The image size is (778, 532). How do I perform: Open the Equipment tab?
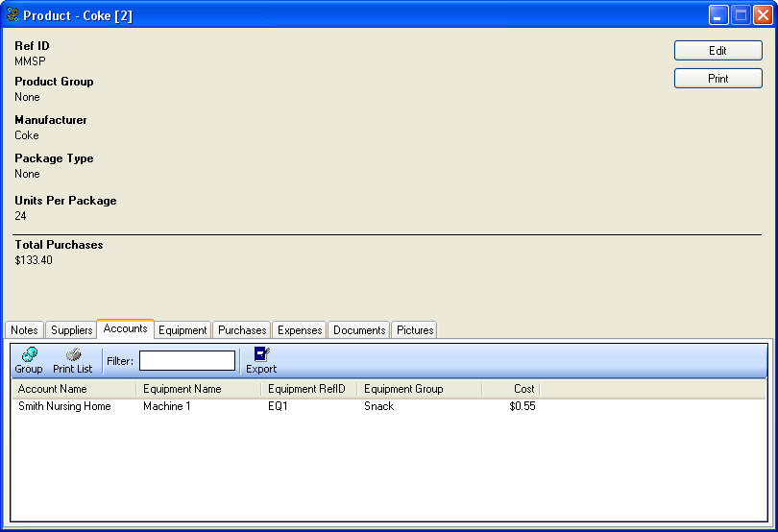tap(182, 330)
